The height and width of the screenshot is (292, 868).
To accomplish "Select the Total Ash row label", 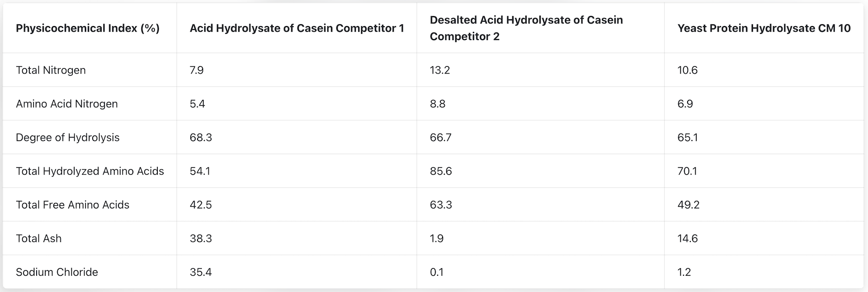I will click(39, 238).
